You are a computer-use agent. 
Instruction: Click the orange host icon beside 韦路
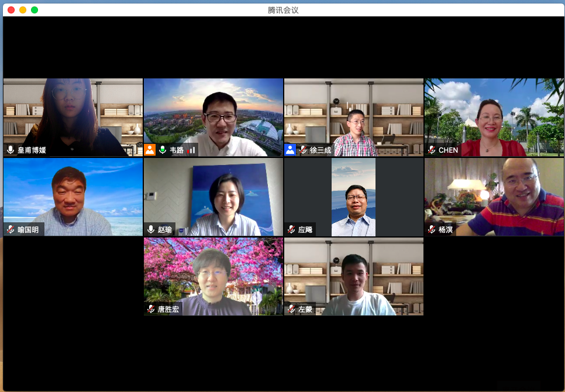tap(150, 150)
